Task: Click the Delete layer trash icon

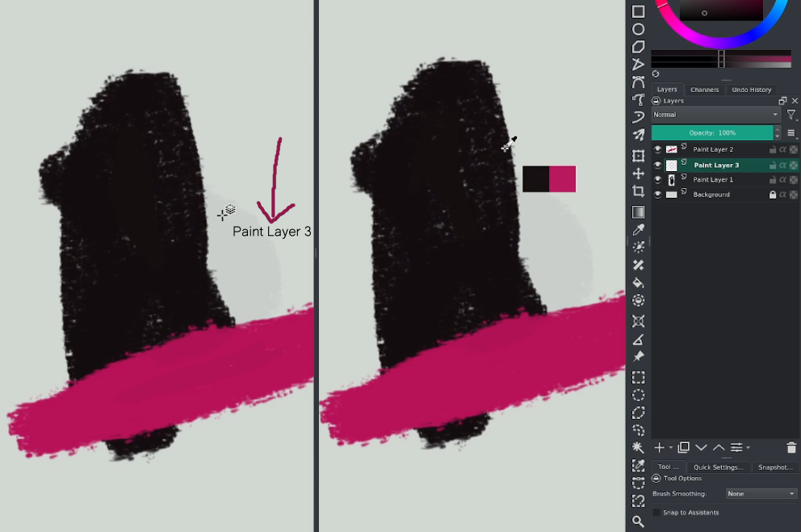Action: 792,448
